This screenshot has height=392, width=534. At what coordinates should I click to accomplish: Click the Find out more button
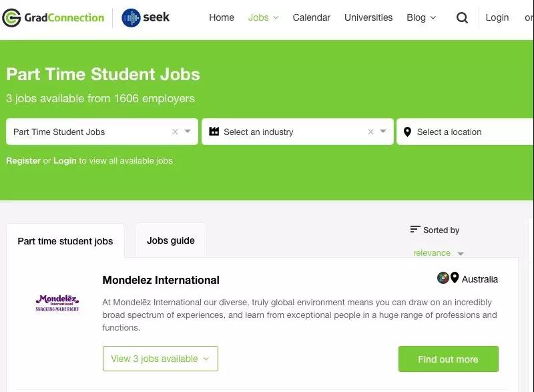pos(448,359)
